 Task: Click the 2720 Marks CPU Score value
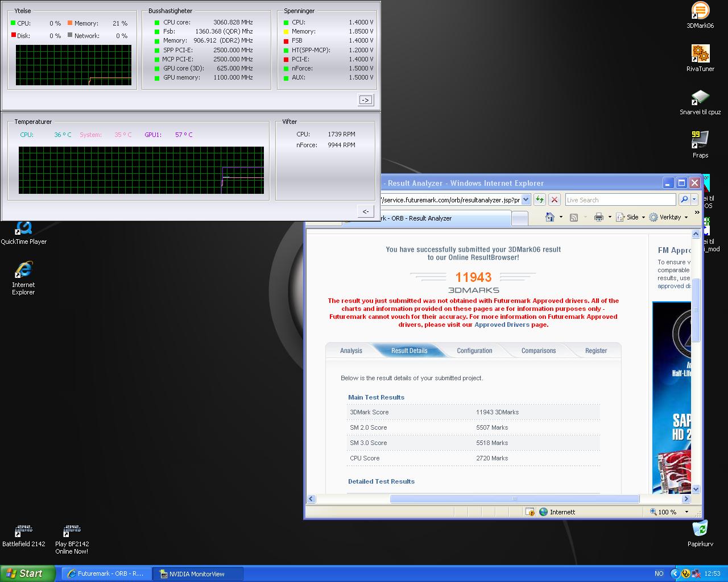point(492,458)
